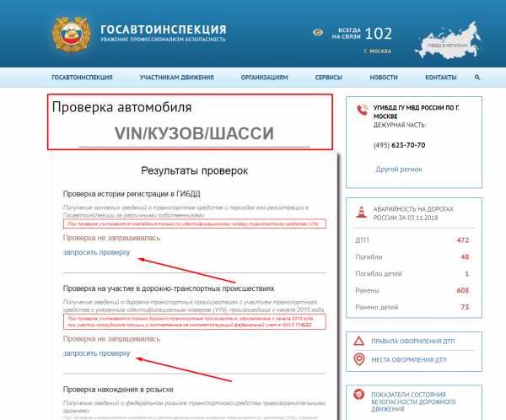Click the traffic cone accident icon
The height and width of the screenshot is (420, 506).
click(362, 212)
